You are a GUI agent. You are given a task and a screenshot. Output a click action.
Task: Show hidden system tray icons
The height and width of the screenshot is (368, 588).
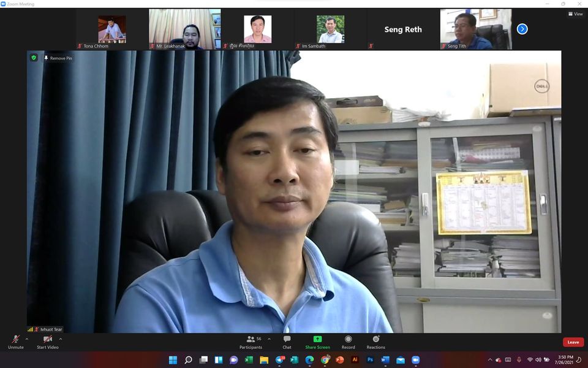click(x=489, y=360)
